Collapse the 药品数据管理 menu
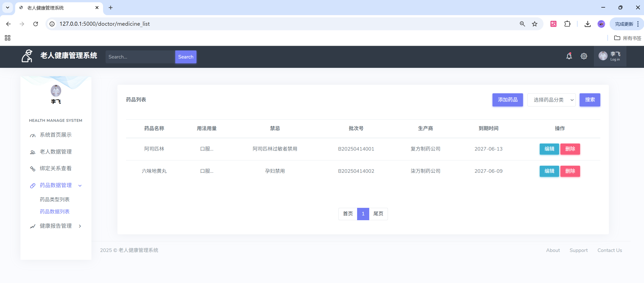The width and height of the screenshot is (644, 283). point(56,185)
